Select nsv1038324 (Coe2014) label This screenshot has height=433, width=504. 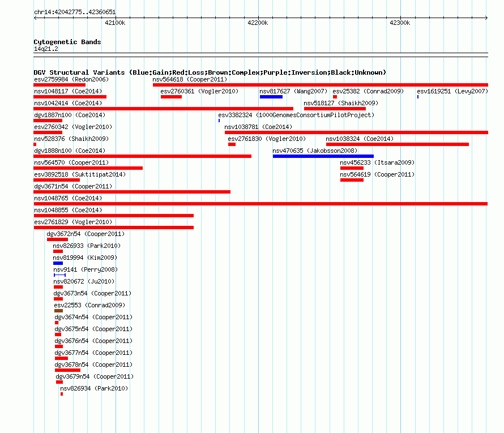(x=360, y=139)
